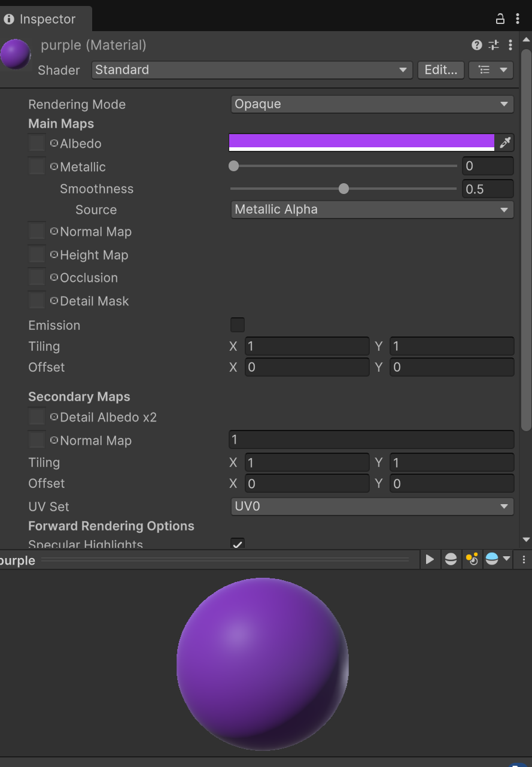Expand the UV Set dropdown
The height and width of the screenshot is (767, 532).
372,507
